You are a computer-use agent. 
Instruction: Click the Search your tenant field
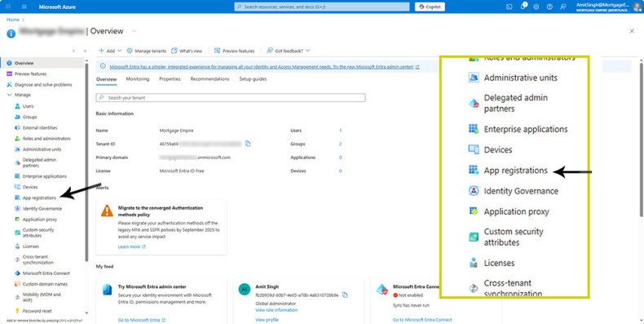pyautogui.click(x=231, y=98)
